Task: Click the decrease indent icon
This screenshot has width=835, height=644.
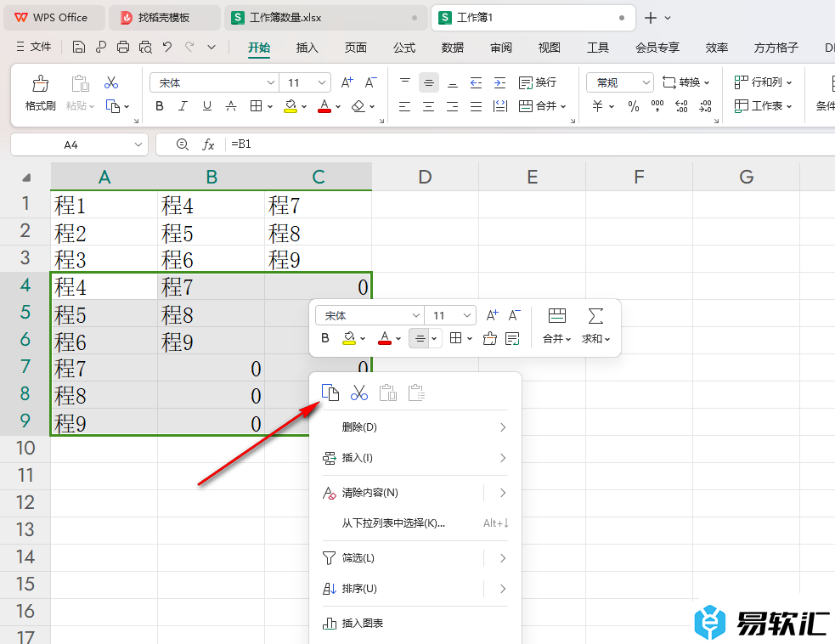Action: (476, 82)
